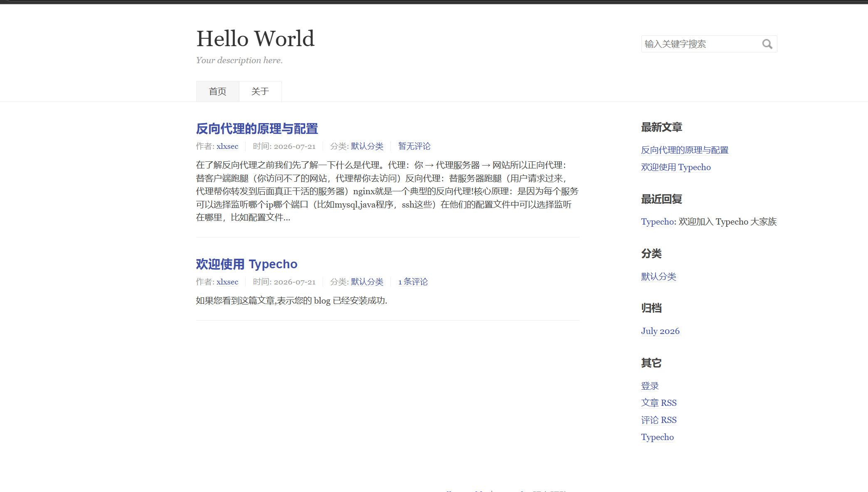
Task: Open the 文章 RSS feed link
Action: tap(659, 403)
